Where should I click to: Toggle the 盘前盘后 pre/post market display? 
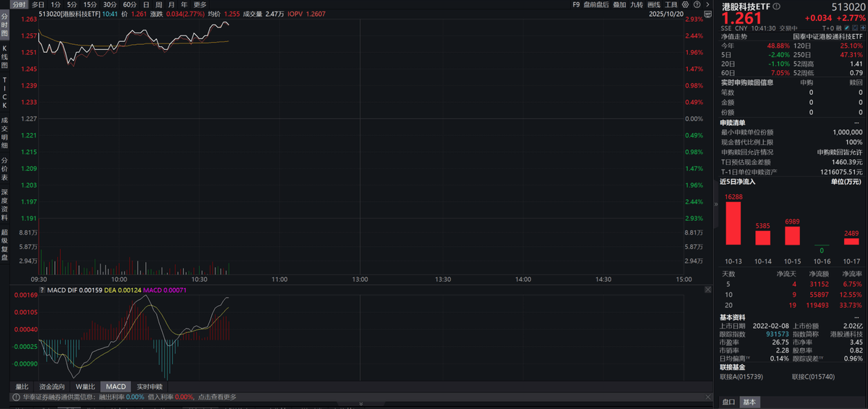pos(595,4)
